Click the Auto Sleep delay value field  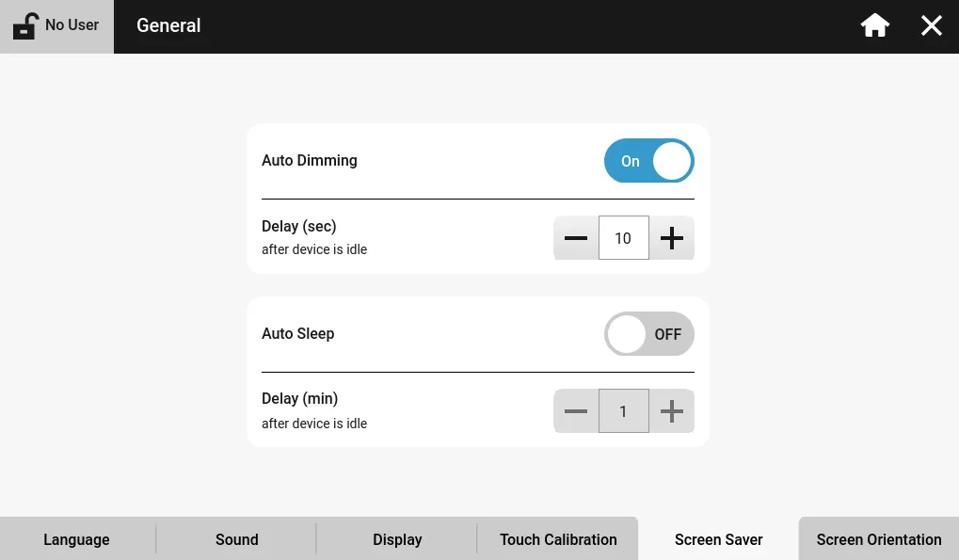(x=623, y=411)
